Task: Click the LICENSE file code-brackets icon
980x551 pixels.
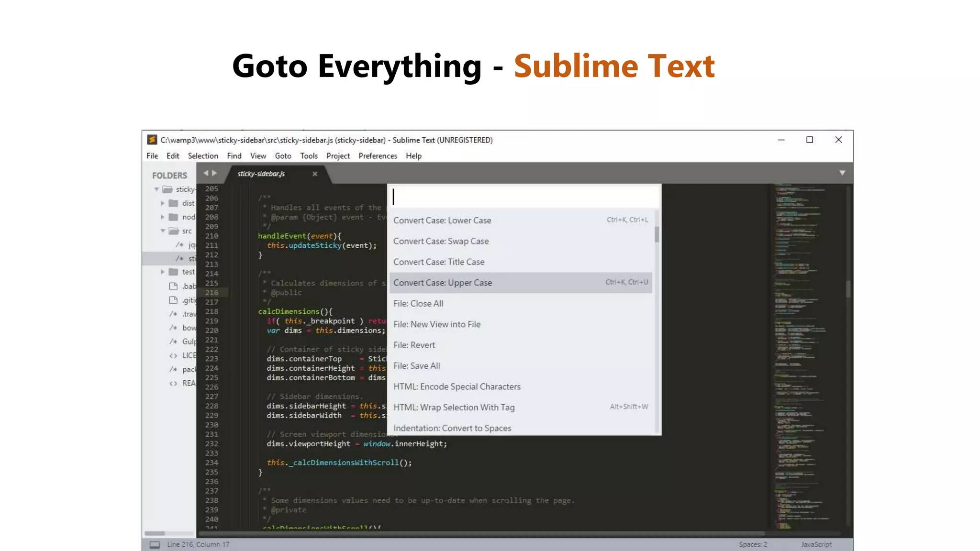Action: (173, 355)
